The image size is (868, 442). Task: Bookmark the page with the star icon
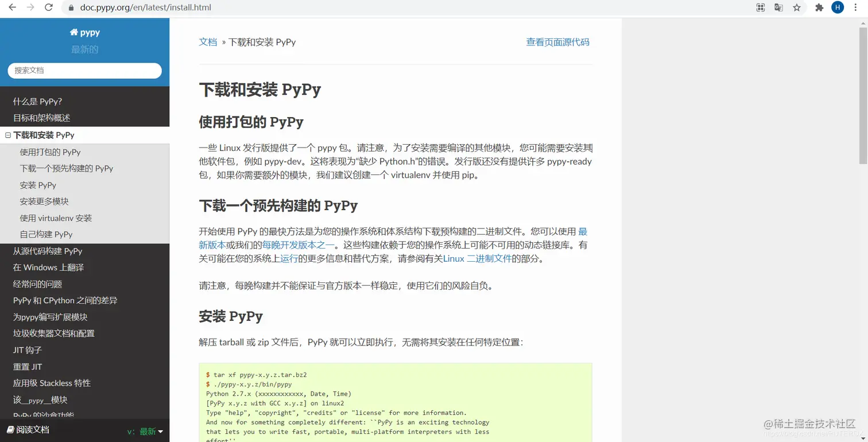798,7
